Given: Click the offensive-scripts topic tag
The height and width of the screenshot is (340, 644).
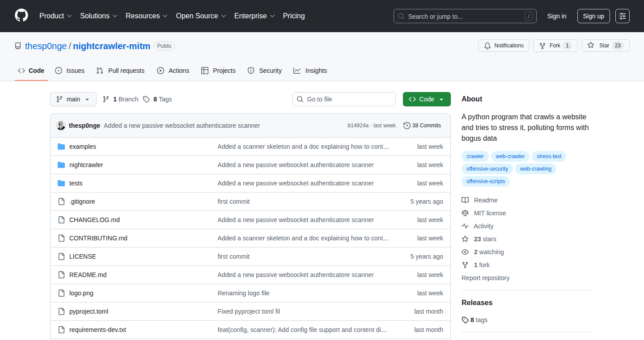Looking at the screenshot, I should [x=486, y=181].
